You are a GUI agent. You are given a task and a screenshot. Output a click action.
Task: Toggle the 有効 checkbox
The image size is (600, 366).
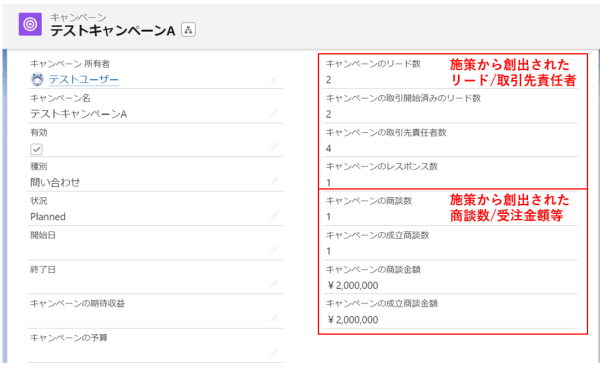(x=36, y=149)
